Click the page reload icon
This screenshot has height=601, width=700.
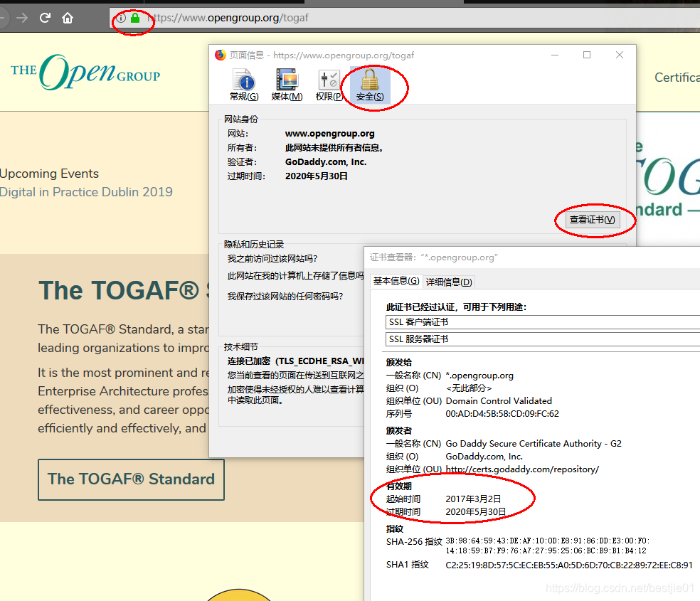point(44,19)
